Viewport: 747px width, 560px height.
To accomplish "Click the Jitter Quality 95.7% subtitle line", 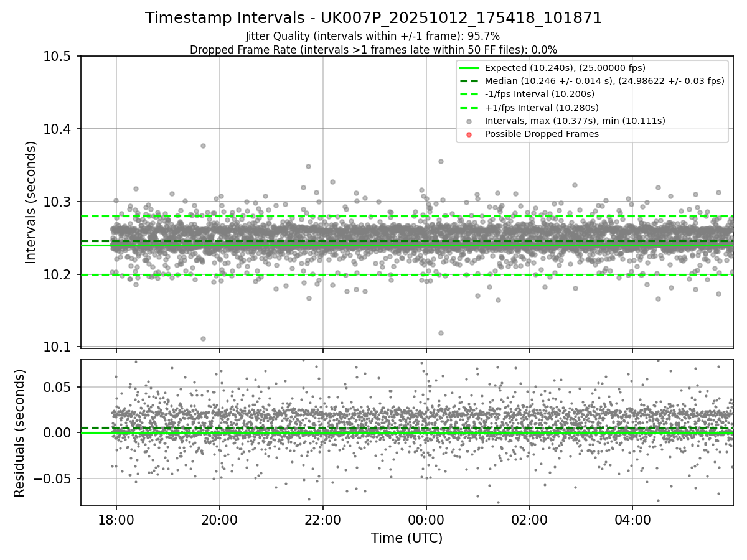I will click(x=373, y=36).
